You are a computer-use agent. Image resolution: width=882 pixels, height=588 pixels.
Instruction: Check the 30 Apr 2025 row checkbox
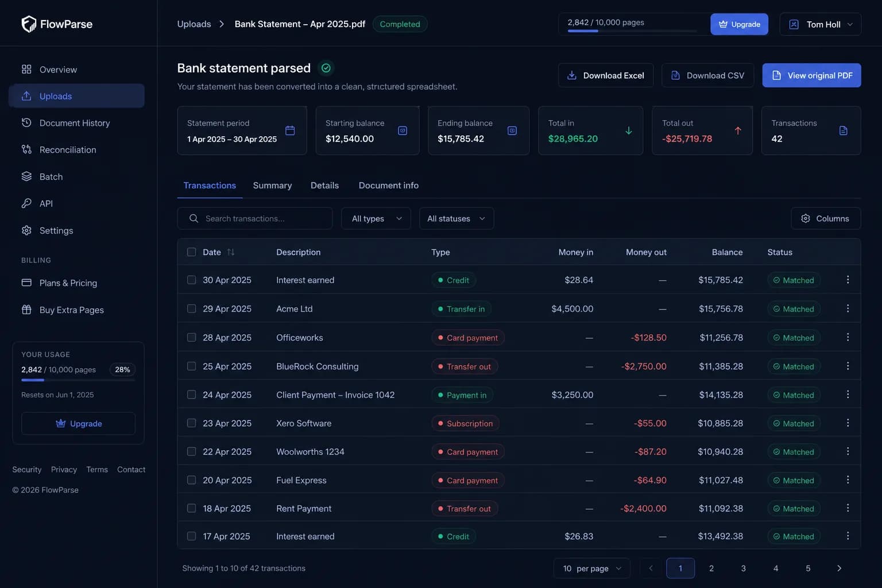click(191, 280)
